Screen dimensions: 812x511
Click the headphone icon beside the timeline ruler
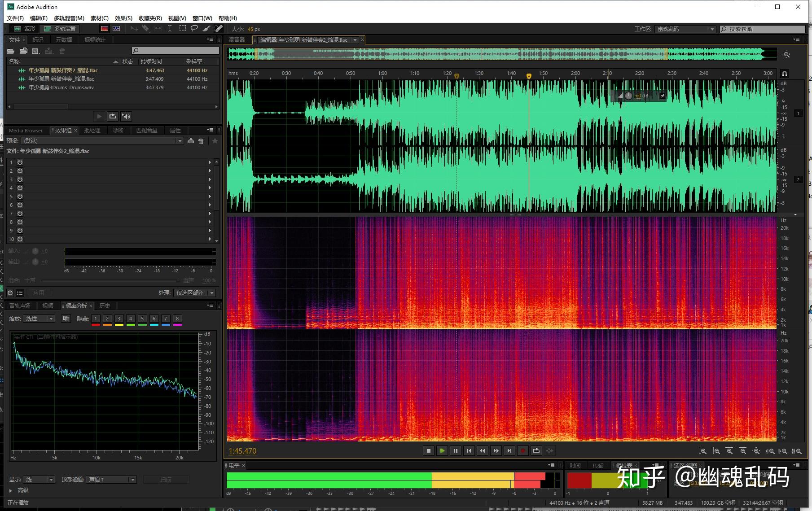click(x=785, y=74)
